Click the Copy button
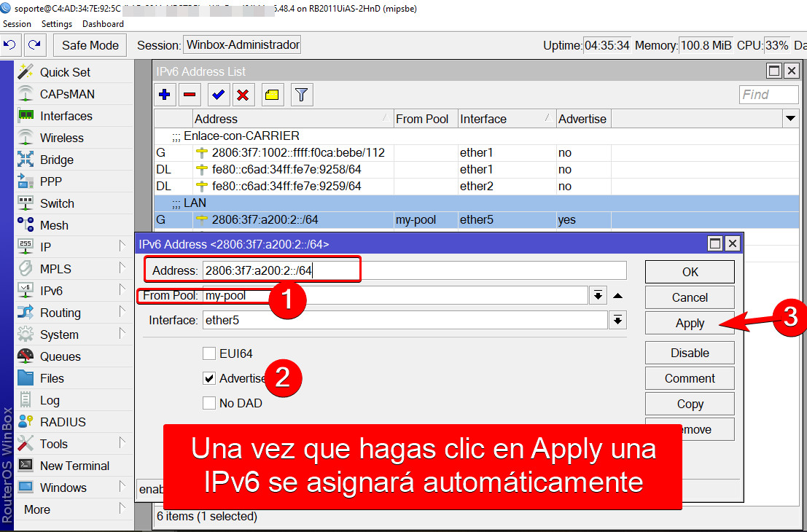This screenshot has width=807, height=532. click(x=689, y=403)
